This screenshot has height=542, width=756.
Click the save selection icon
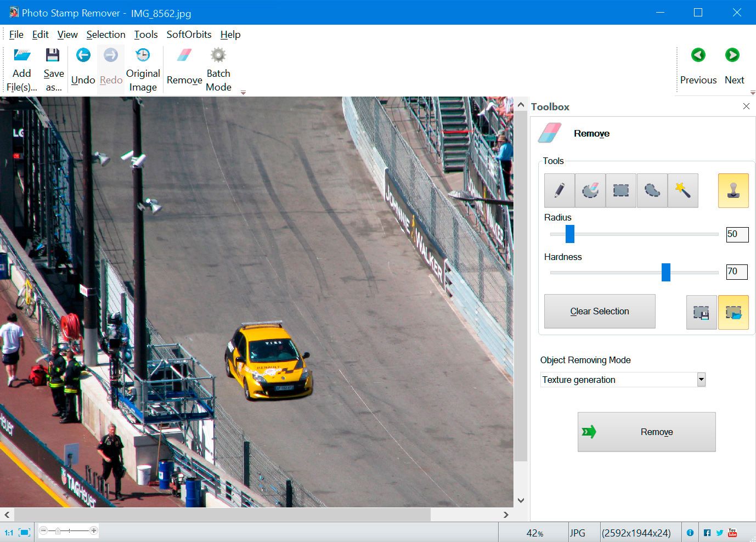coord(701,313)
